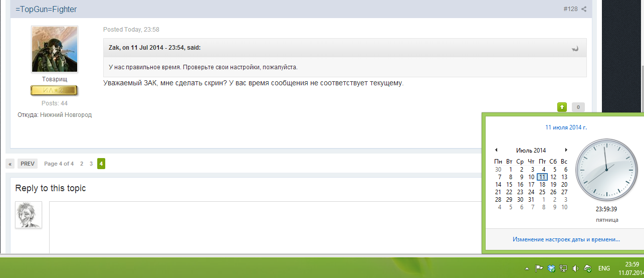The image size is (644, 278).
Task: Click the ИЛ-2 gold rank badge
Action: (54, 90)
